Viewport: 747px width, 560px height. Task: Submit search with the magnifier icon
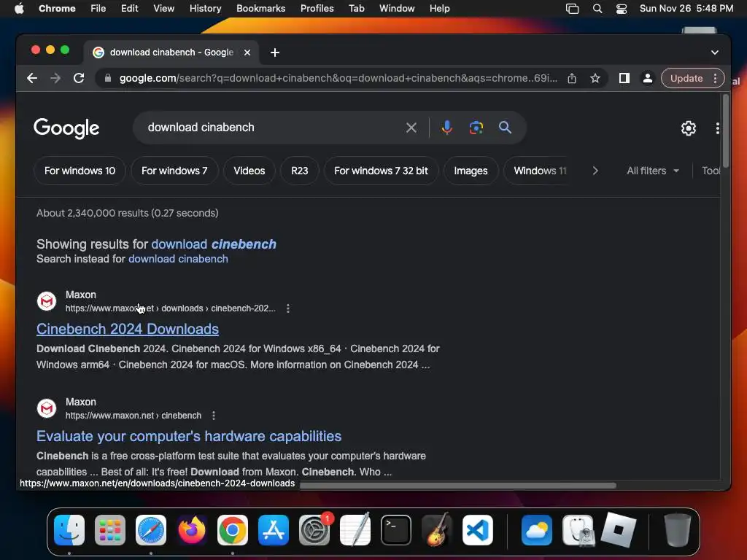(x=505, y=128)
